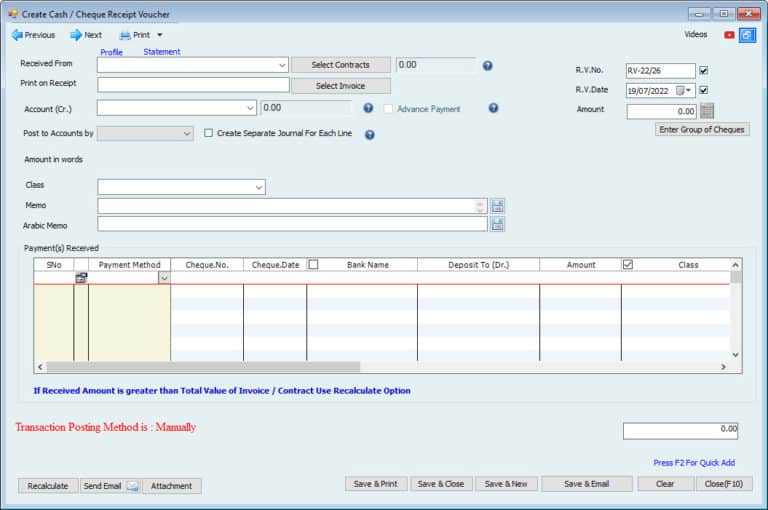This screenshot has width=768, height=510.
Task: Toggle the checkbox beside Amount column header
Action: [x=627, y=265]
